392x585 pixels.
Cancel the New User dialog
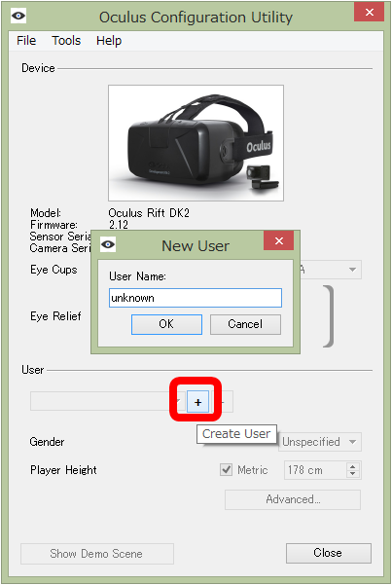(x=245, y=324)
